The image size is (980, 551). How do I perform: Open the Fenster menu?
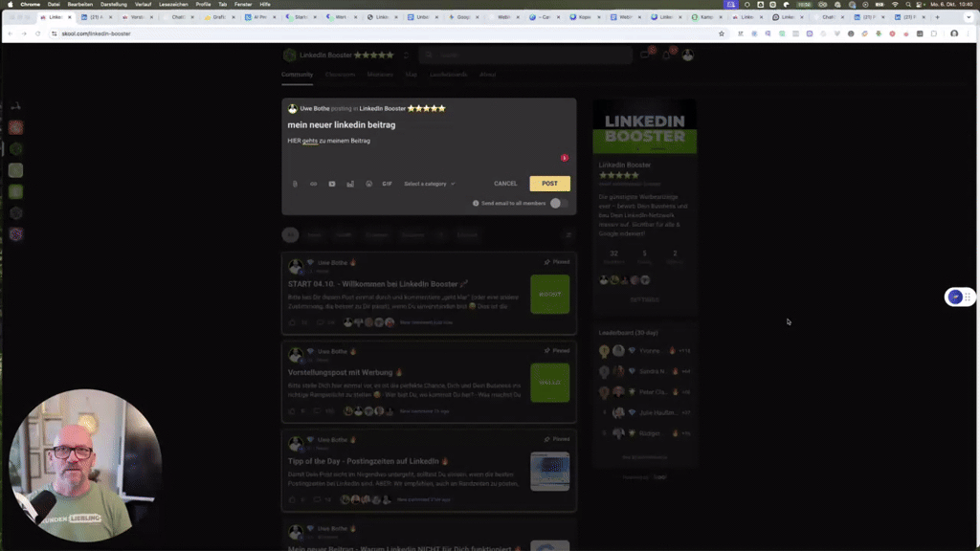(x=243, y=5)
